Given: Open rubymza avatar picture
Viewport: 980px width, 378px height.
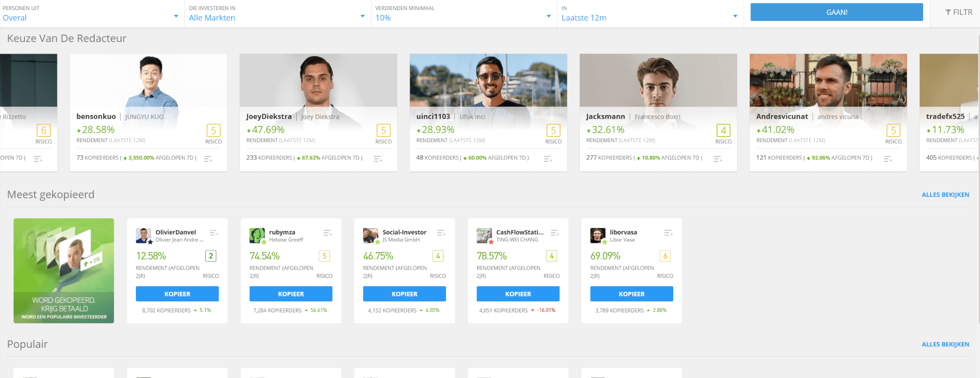Looking at the screenshot, I should pyautogui.click(x=257, y=236).
